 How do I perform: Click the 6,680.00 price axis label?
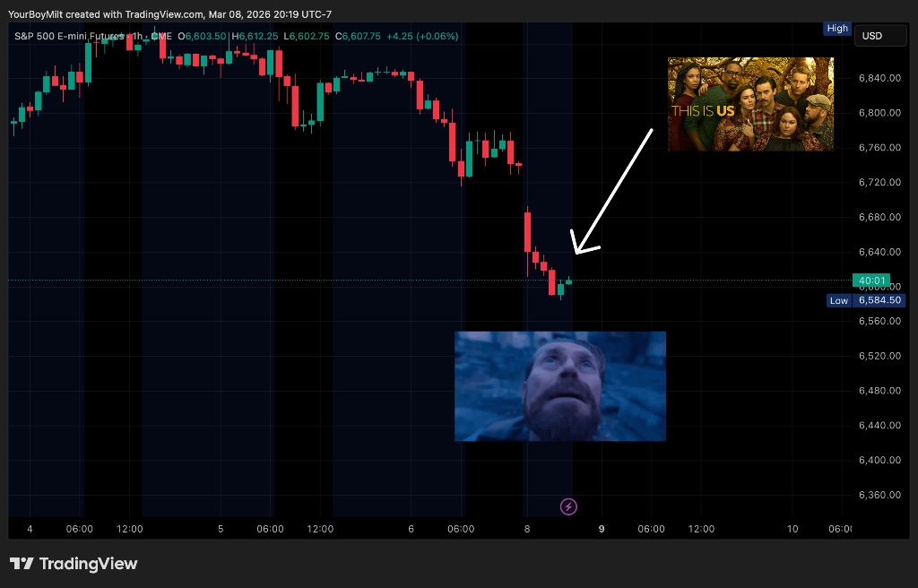tap(879, 217)
